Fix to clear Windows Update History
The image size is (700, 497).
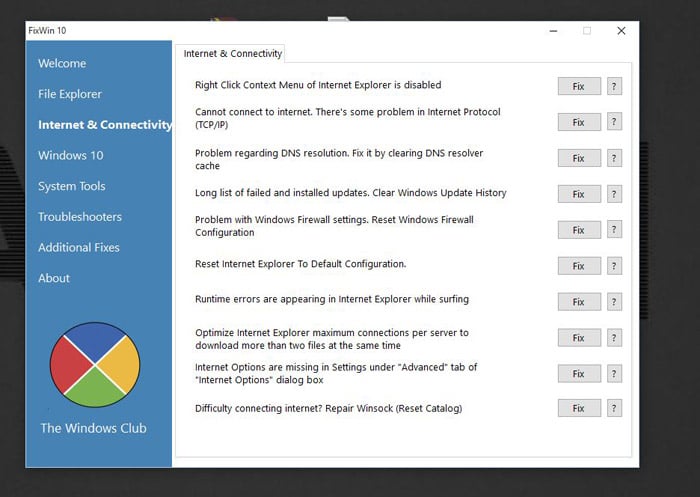tap(579, 194)
